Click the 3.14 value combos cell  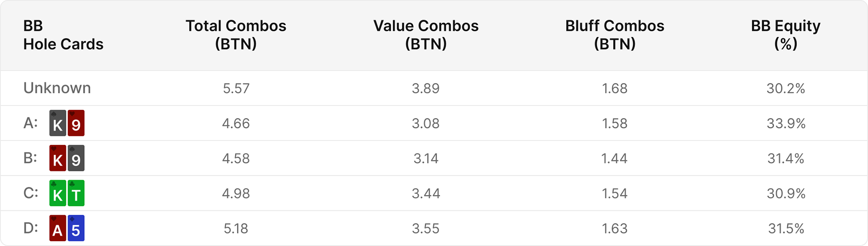click(426, 158)
